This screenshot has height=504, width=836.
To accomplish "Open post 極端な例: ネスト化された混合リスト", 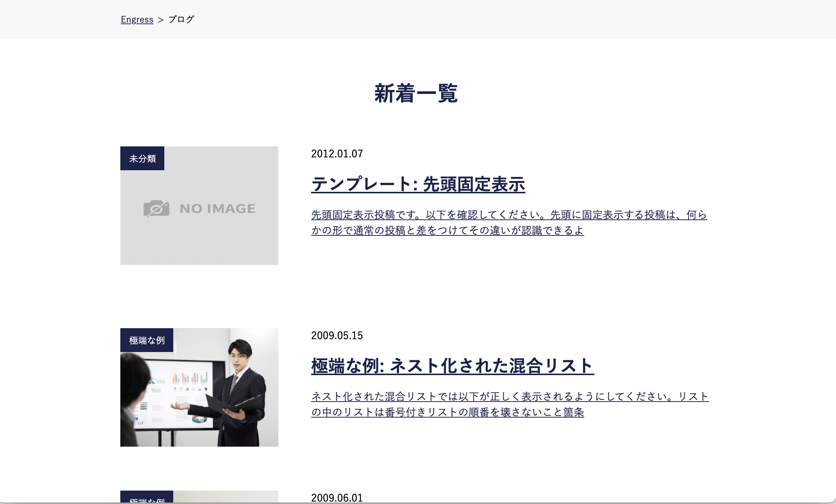I will (x=452, y=366).
